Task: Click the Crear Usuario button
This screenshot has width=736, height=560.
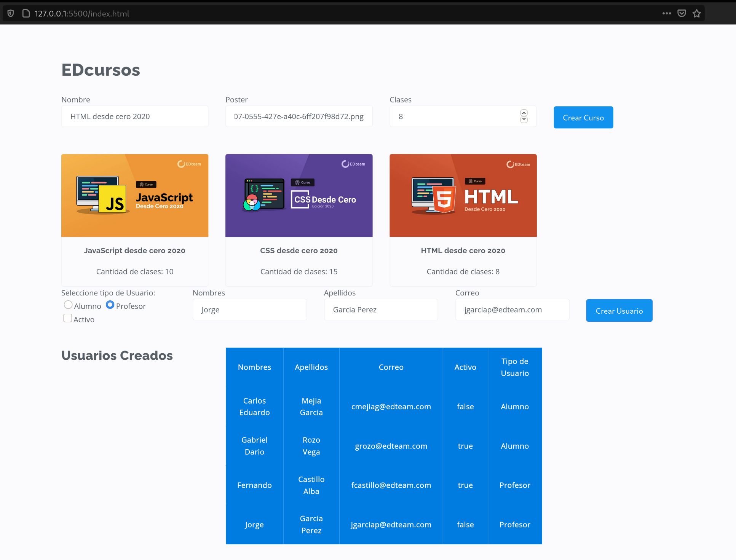Action: [x=619, y=310]
